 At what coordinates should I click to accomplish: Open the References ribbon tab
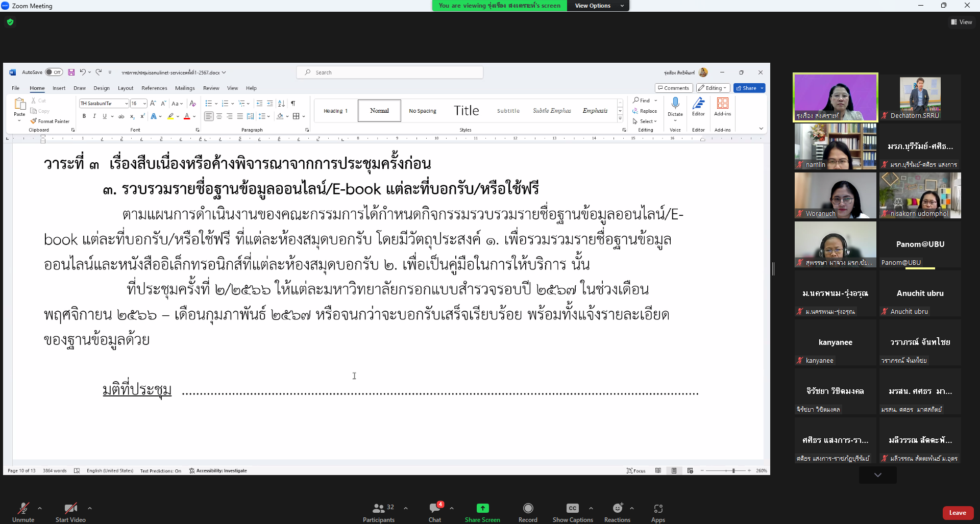tap(154, 88)
